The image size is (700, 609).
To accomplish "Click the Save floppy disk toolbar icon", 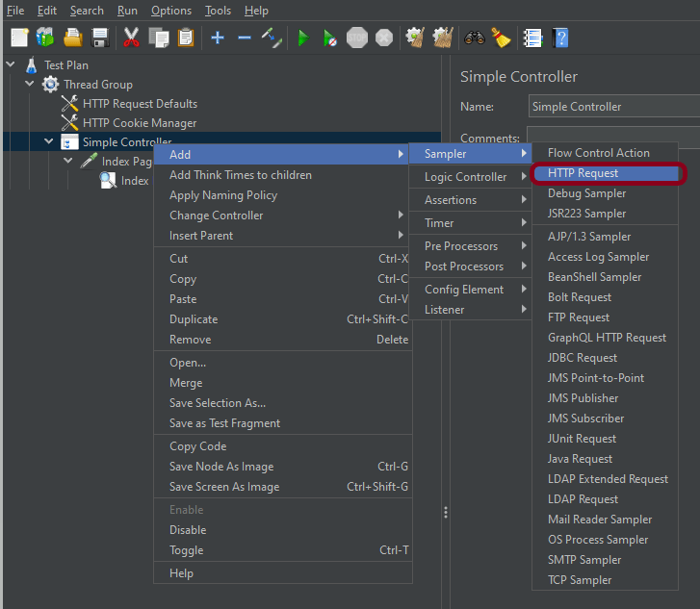I will click(99, 38).
